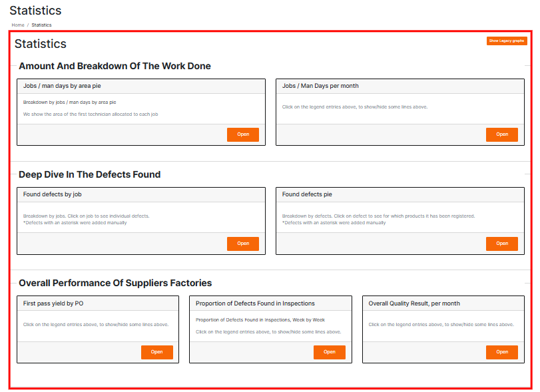The height and width of the screenshot is (392, 540).
Task: Click the 'Found defects by job' card header
Action: coord(52,194)
